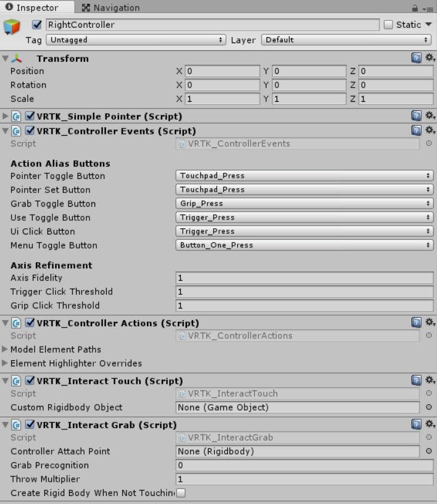Toggle RightController active checkbox
Image resolution: width=437 pixels, height=504 pixels.
click(36, 25)
